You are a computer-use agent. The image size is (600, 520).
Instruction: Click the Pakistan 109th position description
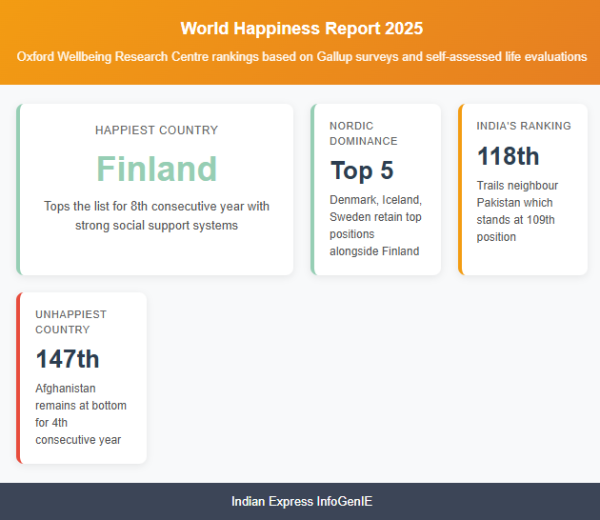pos(517,211)
